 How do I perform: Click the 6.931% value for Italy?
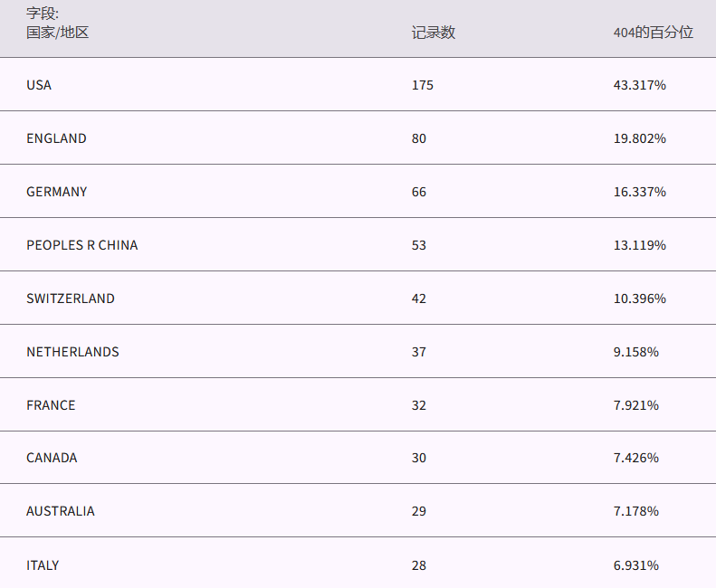coord(636,565)
